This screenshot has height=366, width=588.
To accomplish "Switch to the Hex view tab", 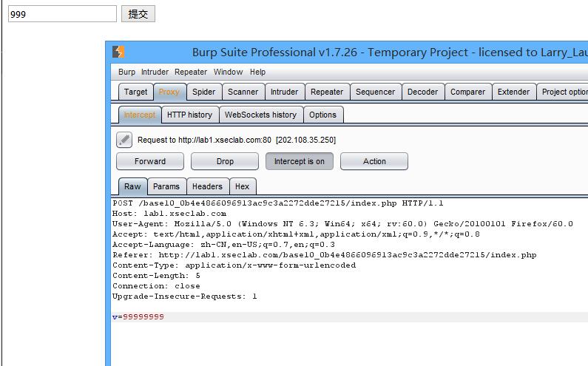I will [243, 186].
